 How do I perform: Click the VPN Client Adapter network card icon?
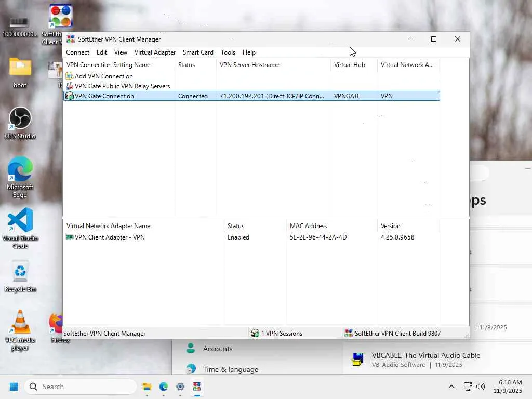tap(69, 237)
